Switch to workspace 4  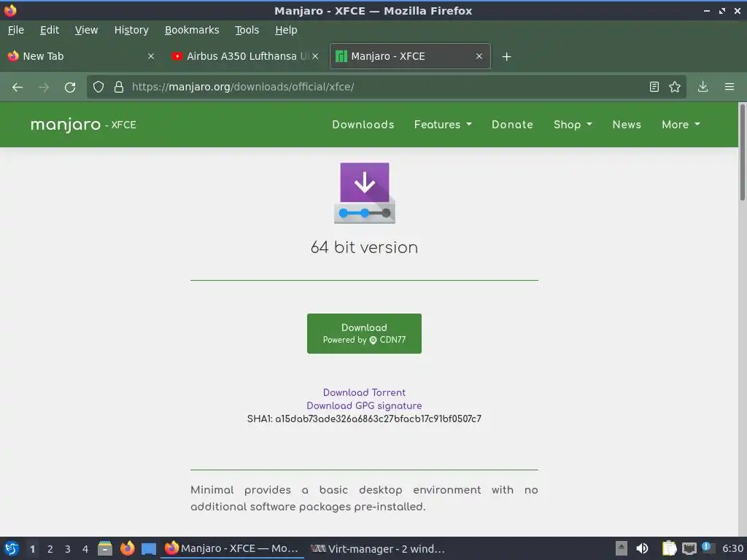[x=85, y=549]
